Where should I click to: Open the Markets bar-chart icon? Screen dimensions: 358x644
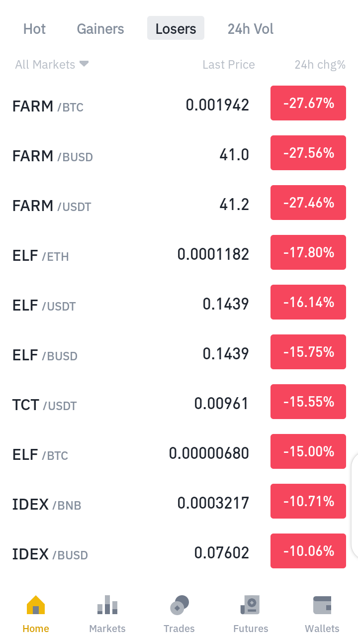click(x=107, y=605)
